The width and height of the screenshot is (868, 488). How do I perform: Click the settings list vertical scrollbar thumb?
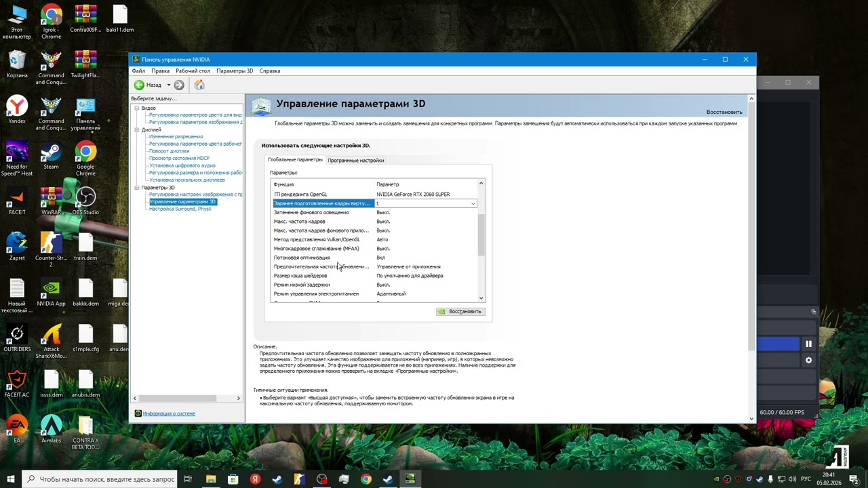click(481, 235)
